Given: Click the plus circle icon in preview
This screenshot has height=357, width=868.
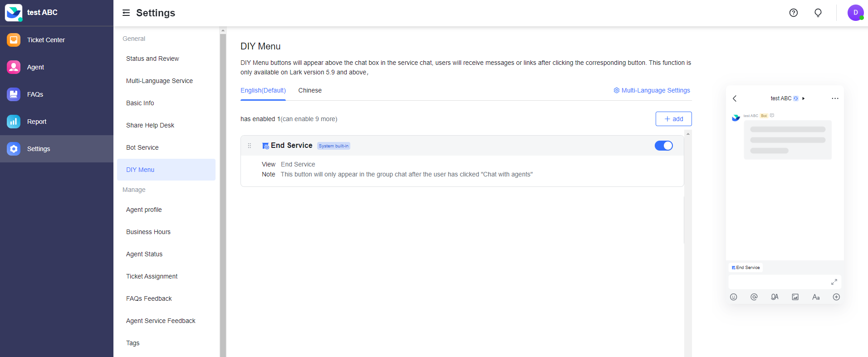Looking at the screenshot, I should (x=837, y=297).
